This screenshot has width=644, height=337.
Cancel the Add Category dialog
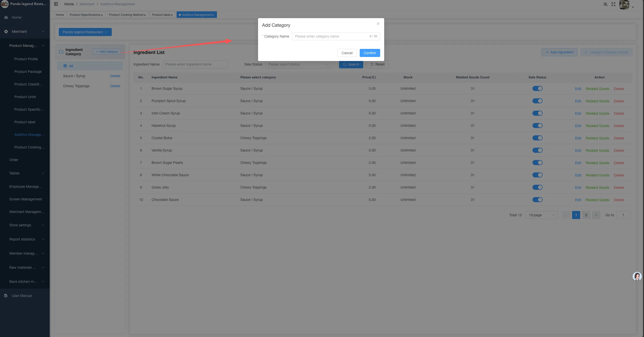point(347,53)
